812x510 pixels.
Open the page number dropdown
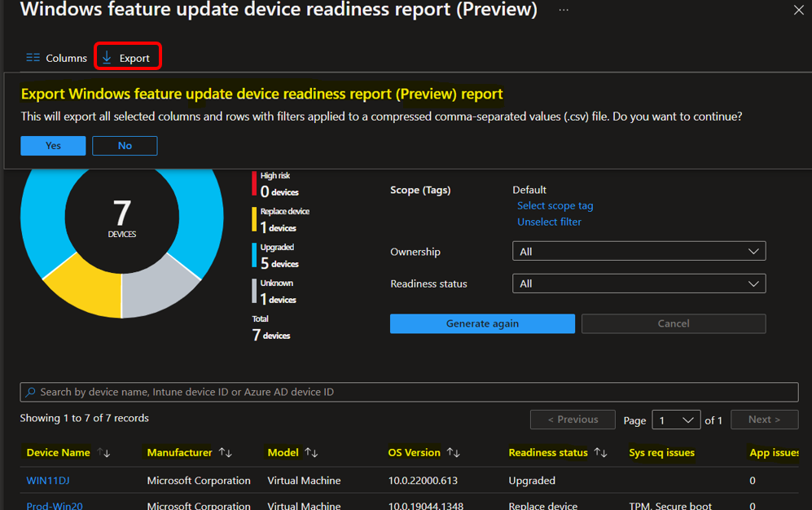tap(676, 420)
